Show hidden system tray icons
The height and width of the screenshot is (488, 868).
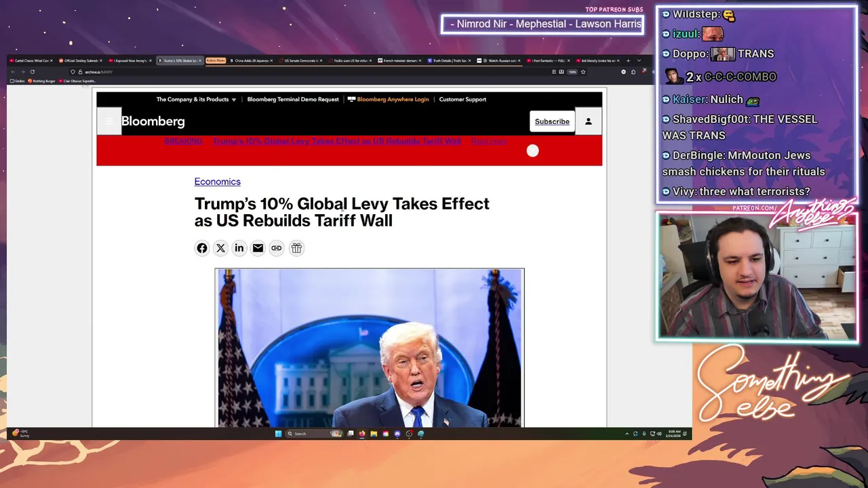(x=627, y=434)
